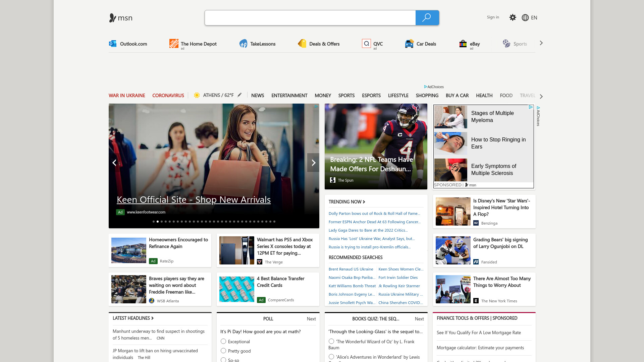
Task: Show more navigation categories arrow
Action: click(x=541, y=96)
